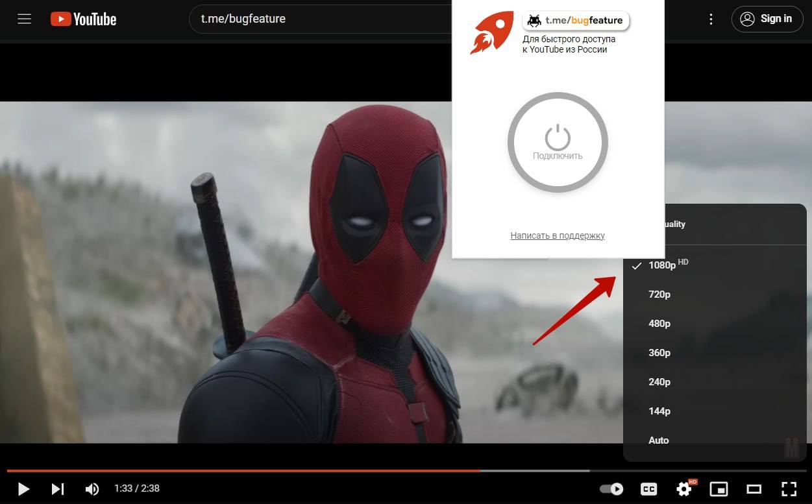Toggle the autoplay switch

(611, 488)
